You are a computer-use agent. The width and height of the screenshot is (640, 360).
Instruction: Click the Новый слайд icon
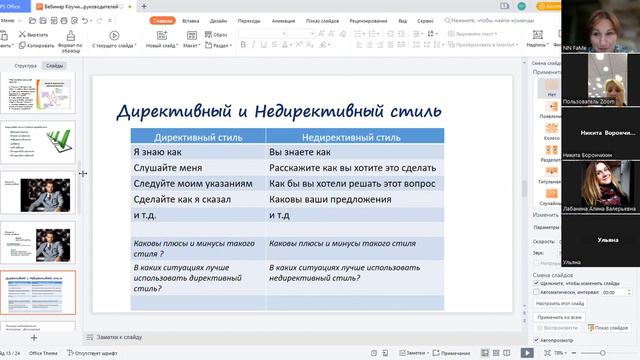(x=162, y=36)
